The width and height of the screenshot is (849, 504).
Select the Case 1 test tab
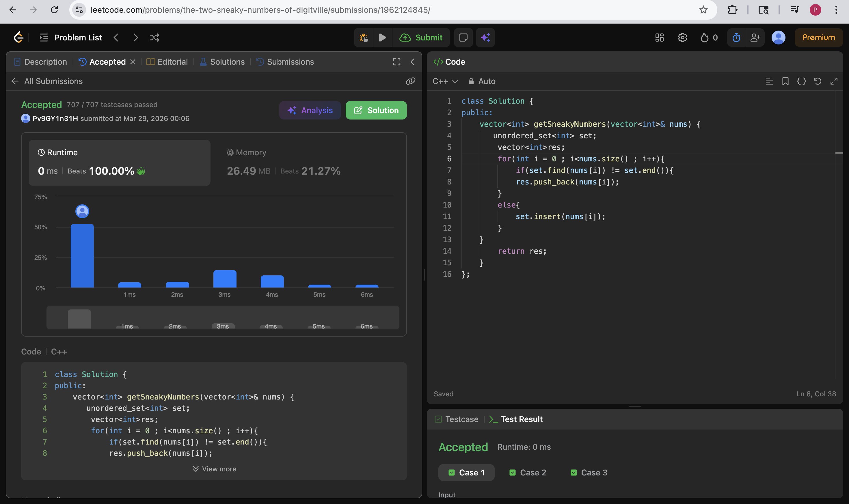coord(466,473)
